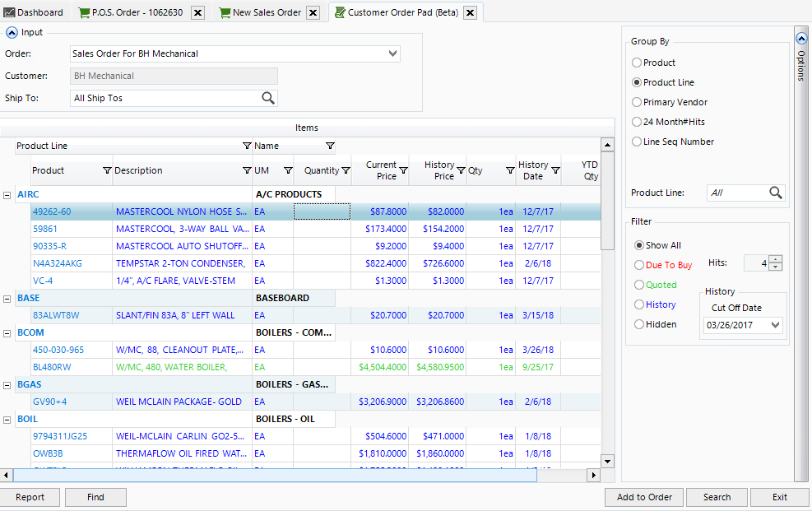
Task: Open the Cut Off Date dropdown
Action: pos(776,325)
